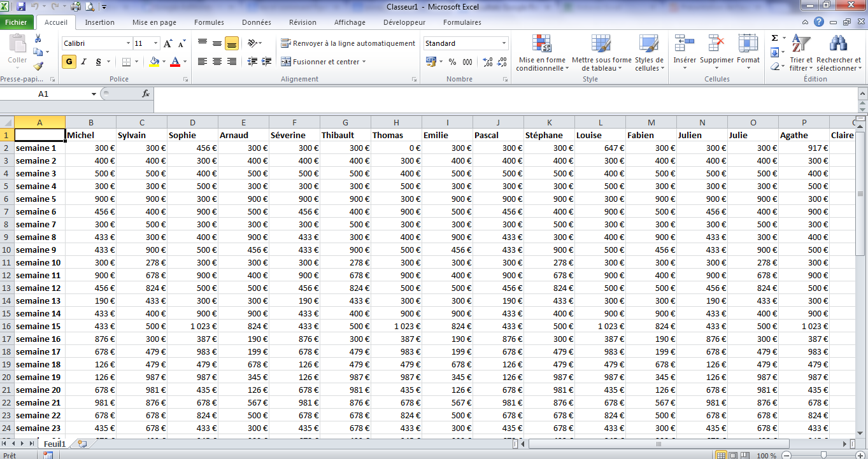Expand the Calibri font name dropdown
The height and width of the screenshot is (459, 868).
128,43
